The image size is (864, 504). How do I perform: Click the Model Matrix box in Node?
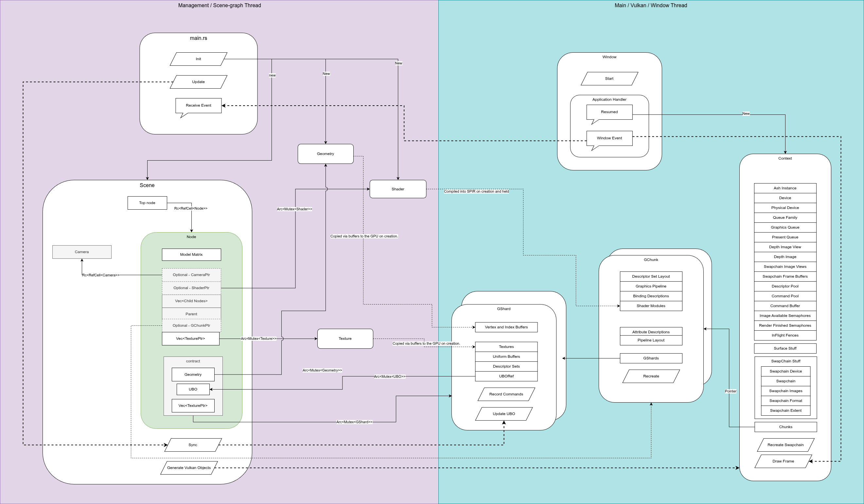click(x=191, y=254)
